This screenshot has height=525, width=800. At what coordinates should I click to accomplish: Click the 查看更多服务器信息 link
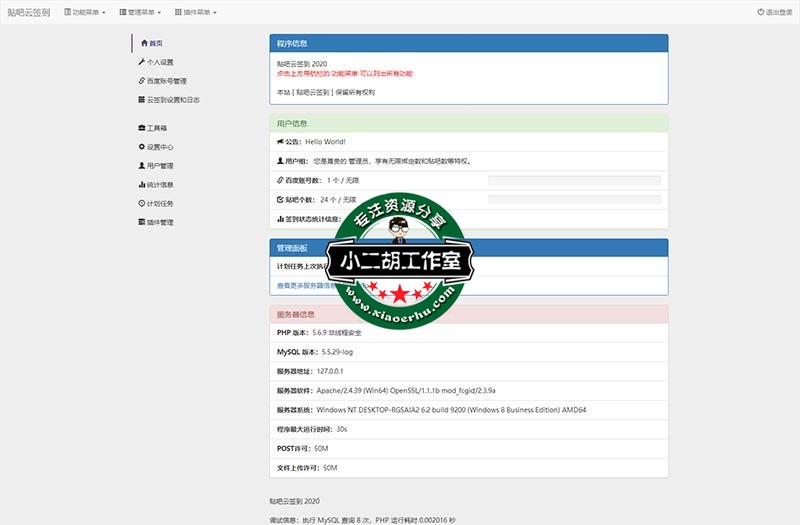tap(310, 286)
